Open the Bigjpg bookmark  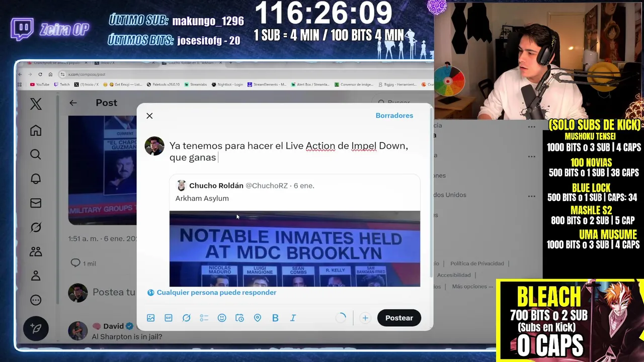coord(396,84)
